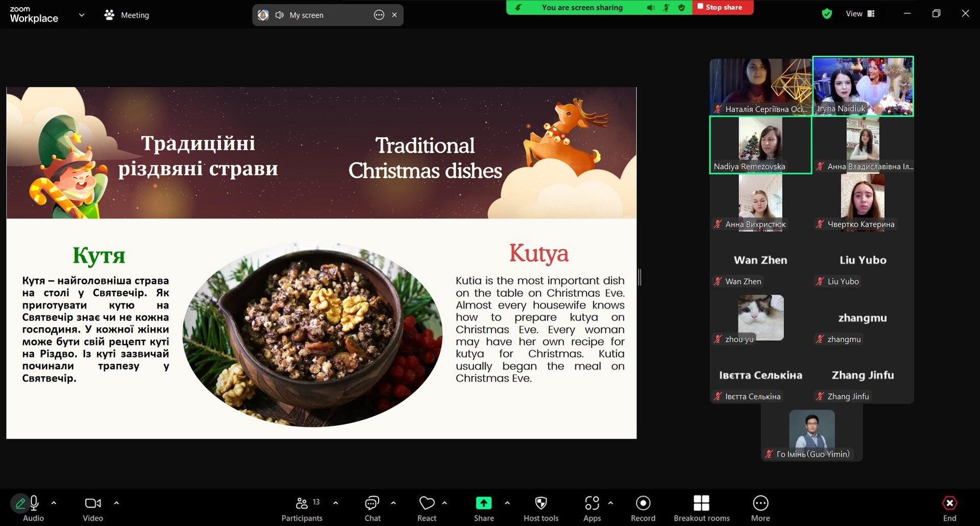This screenshot has width=980, height=526.
Task: Select Iryna Naidiuk video thumbnail
Action: (863, 86)
